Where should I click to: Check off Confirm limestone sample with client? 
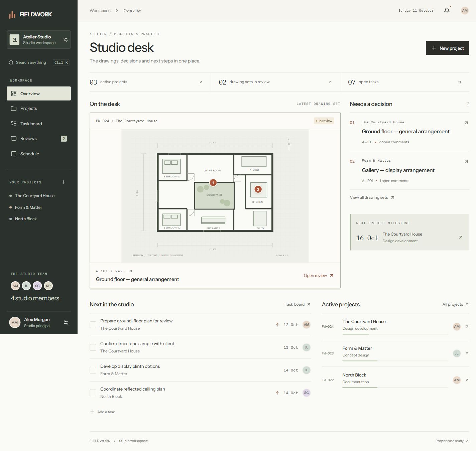[93, 347]
